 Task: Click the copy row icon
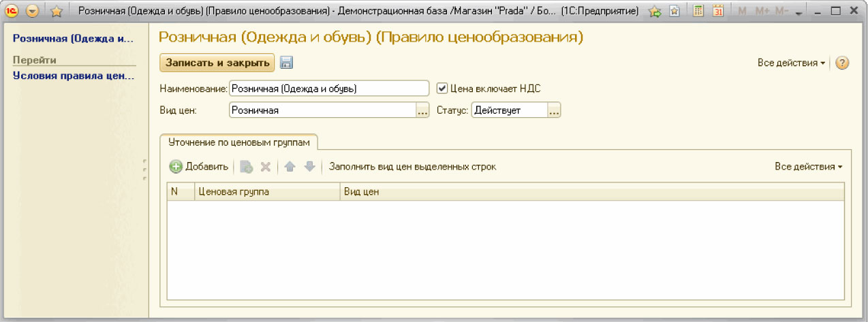[247, 167]
